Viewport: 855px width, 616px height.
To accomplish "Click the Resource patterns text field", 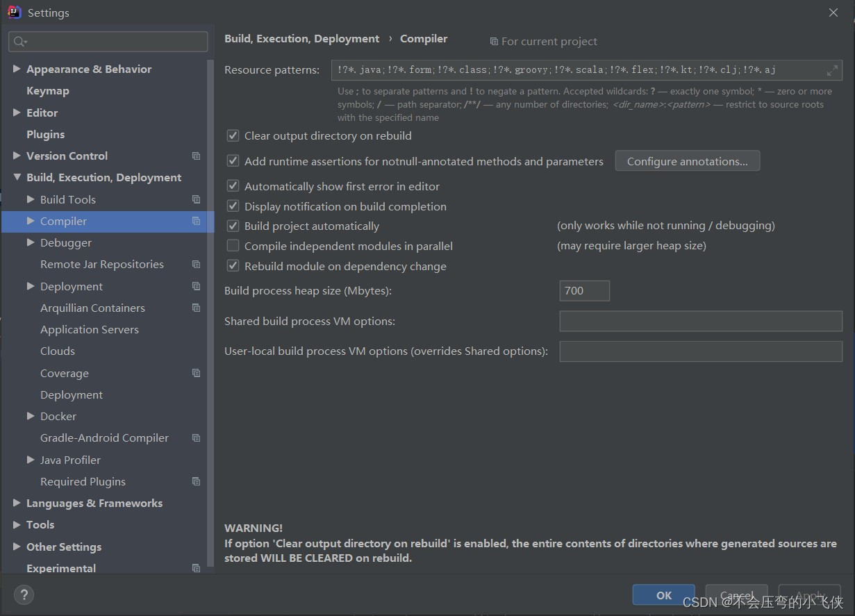I will pyautogui.click(x=586, y=70).
